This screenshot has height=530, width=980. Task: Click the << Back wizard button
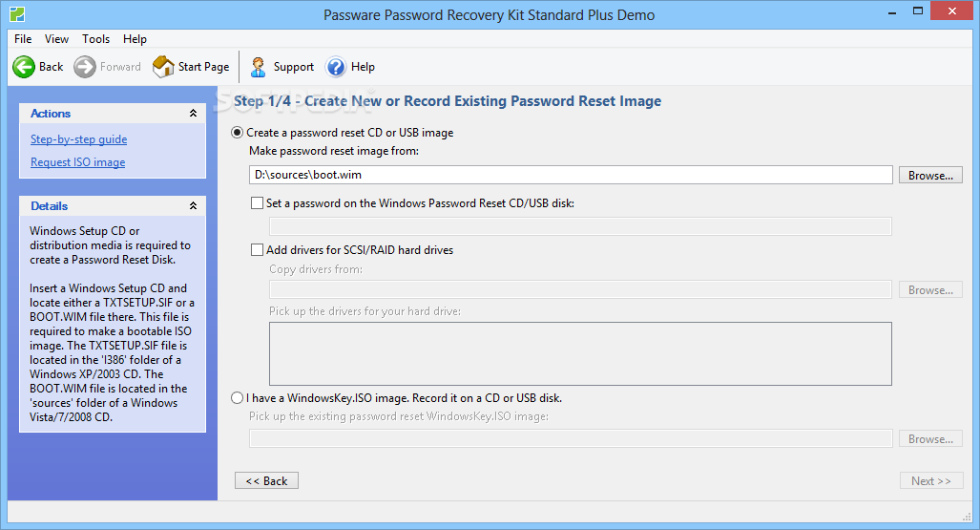click(x=266, y=481)
